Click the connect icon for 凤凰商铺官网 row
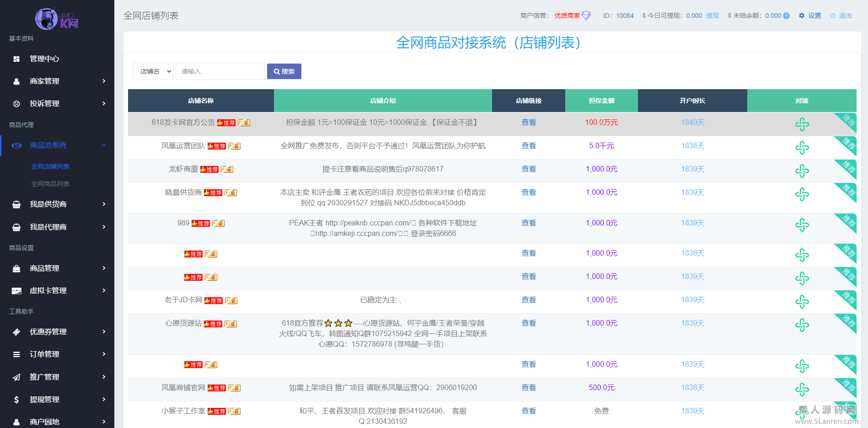Screen dimensions: 868x428 coord(802,390)
